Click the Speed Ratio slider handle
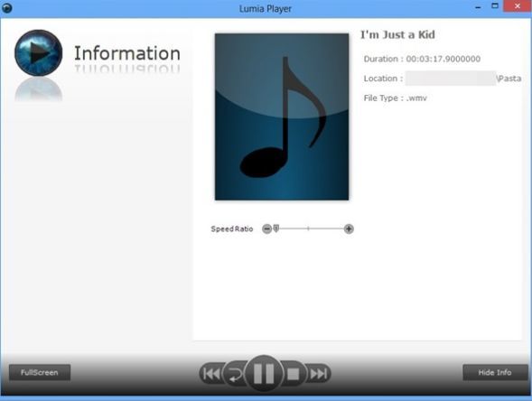532x401 pixels. 276,228
